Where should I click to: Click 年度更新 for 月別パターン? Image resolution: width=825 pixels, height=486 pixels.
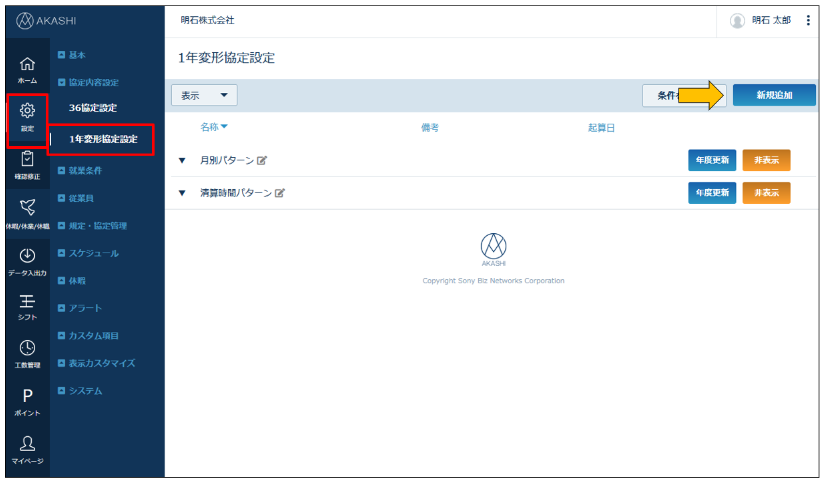click(x=712, y=161)
